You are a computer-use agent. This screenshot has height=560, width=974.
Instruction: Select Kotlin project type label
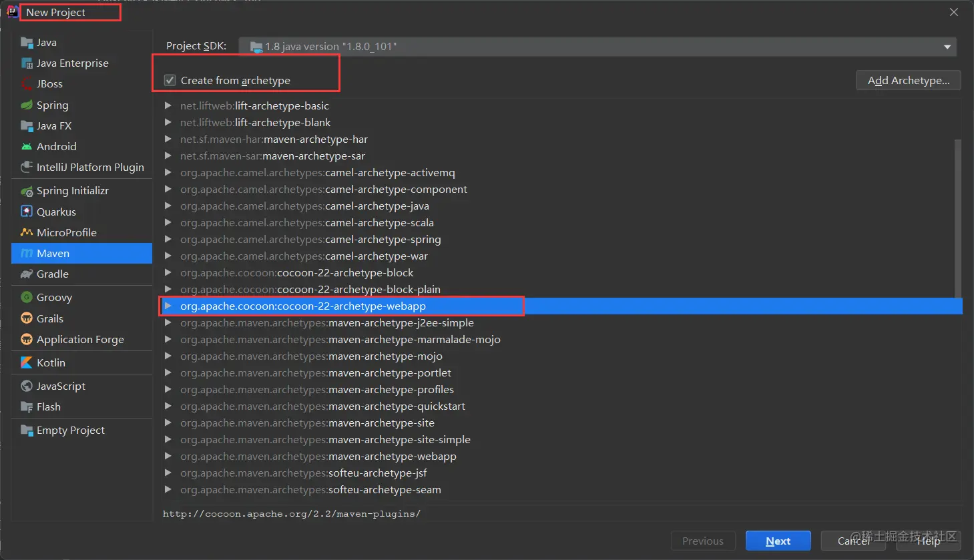(51, 363)
